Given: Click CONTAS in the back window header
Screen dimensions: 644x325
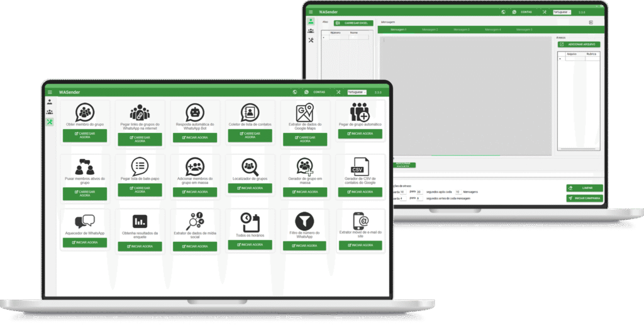Looking at the screenshot, I should 526,12.
